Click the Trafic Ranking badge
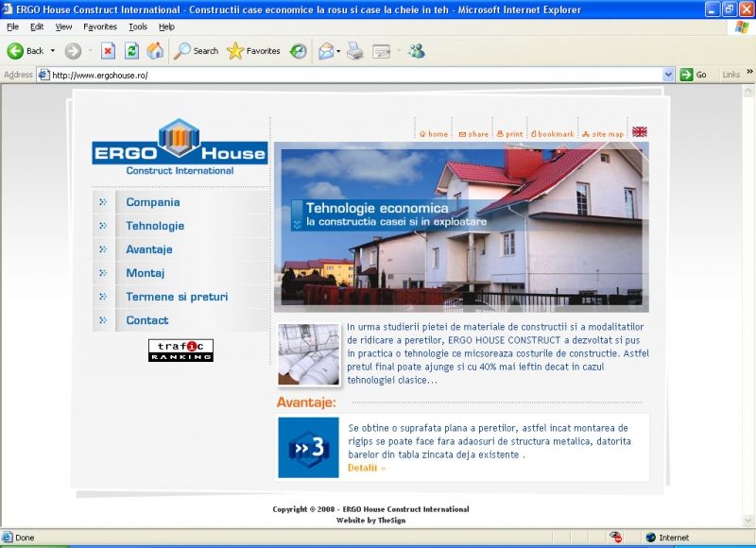Screen dimensions: 756x548 pyautogui.click(x=180, y=351)
